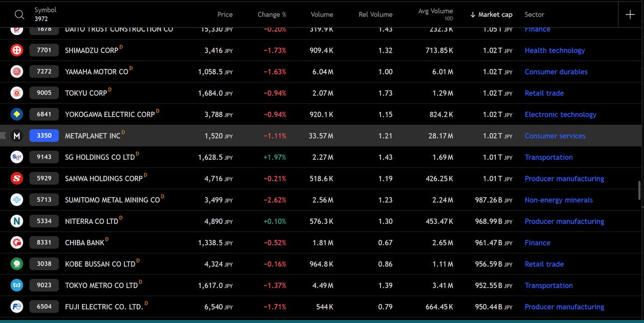
Task: Open Kobe Bussan Retail trade link
Action: click(x=544, y=265)
